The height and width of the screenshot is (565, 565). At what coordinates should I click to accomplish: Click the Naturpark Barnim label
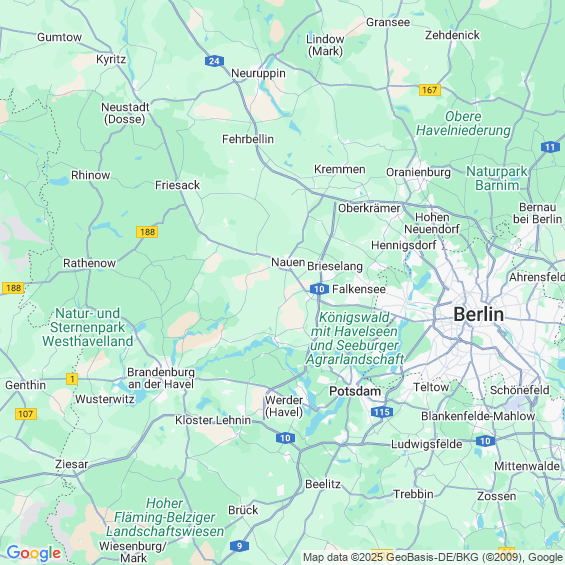(497, 178)
